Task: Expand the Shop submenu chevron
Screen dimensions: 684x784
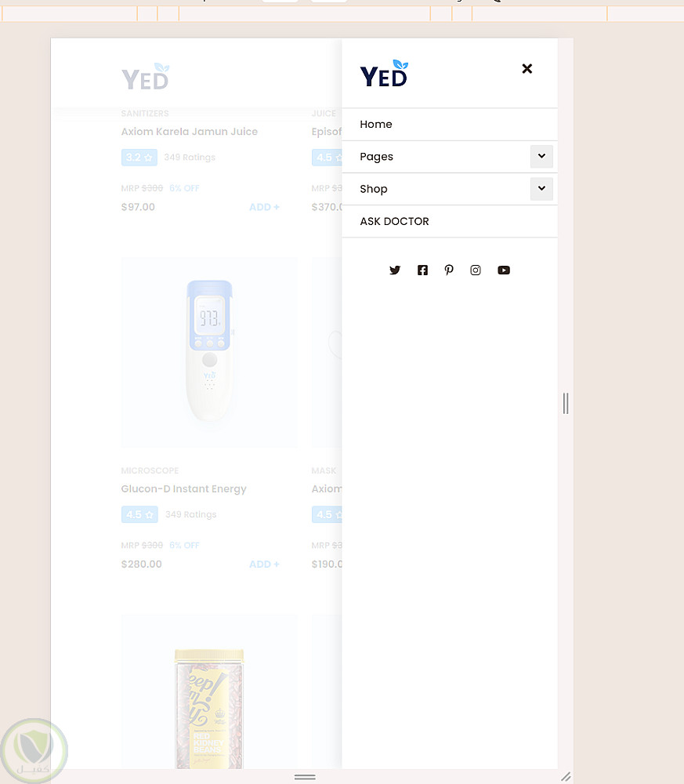Action: click(541, 188)
